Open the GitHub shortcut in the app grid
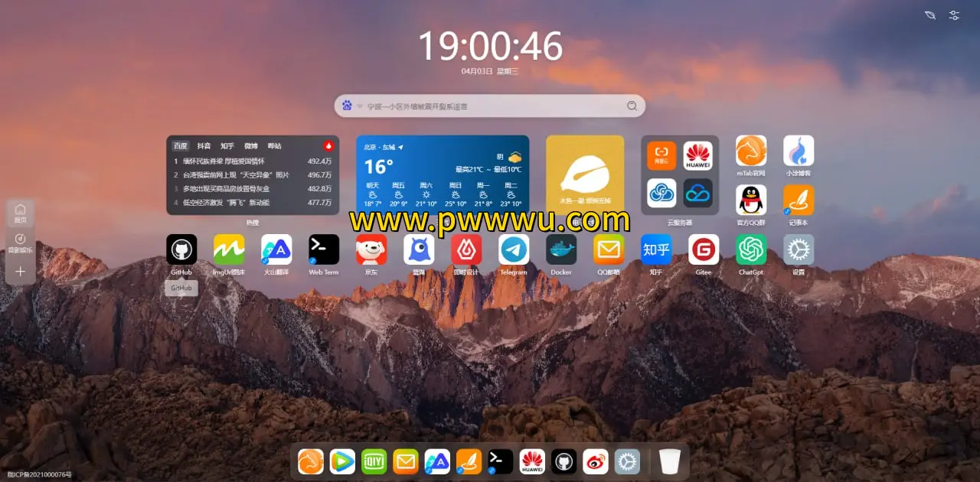This screenshot has height=482, width=980. (181, 249)
